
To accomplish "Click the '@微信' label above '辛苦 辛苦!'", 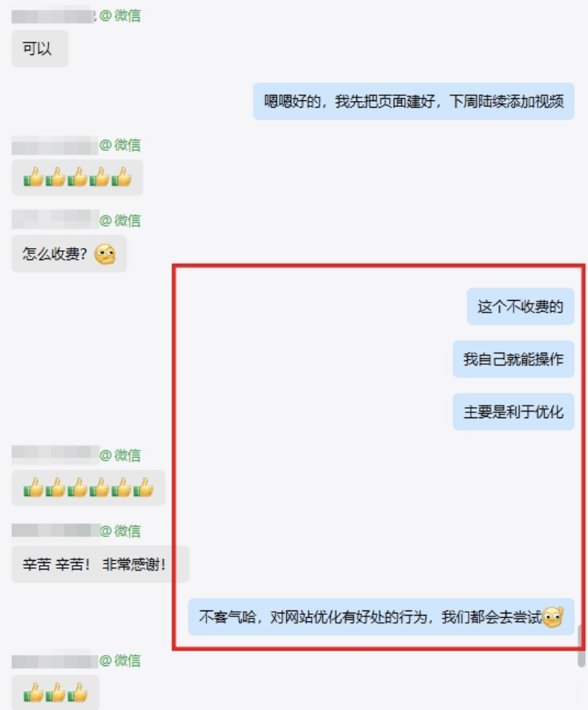I will 120,531.
